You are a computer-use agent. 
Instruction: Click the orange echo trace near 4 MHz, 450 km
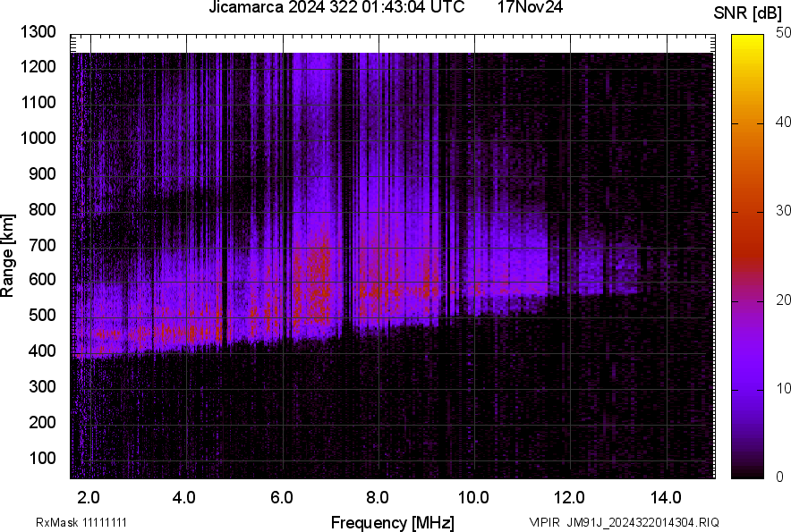click(x=188, y=332)
